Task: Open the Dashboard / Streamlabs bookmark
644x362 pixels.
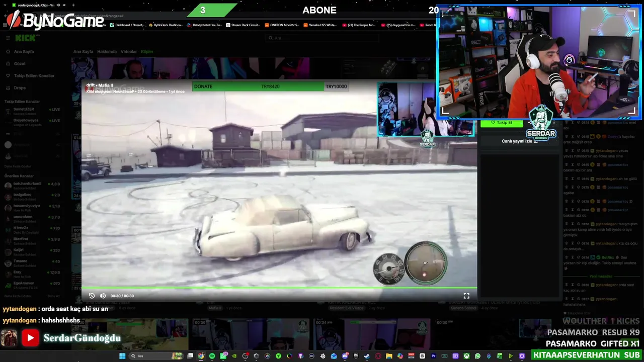Action: pyautogui.click(x=127, y=25)
